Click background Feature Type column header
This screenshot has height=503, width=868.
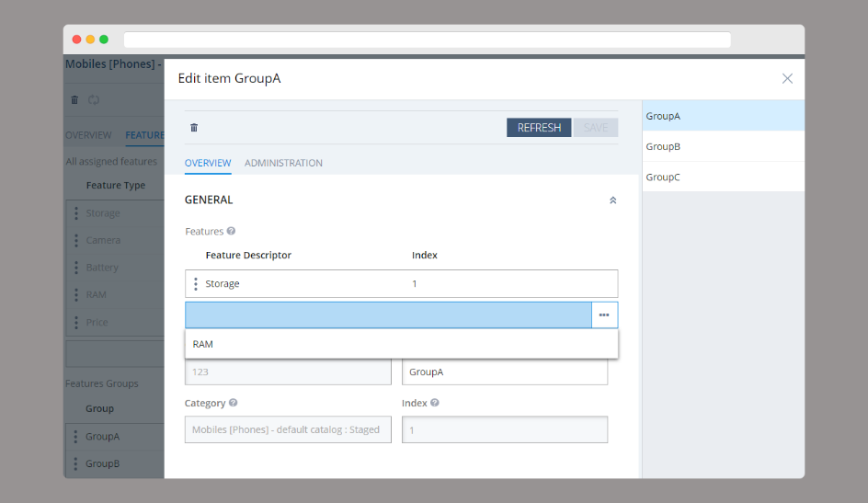click(x=116, y=186)
